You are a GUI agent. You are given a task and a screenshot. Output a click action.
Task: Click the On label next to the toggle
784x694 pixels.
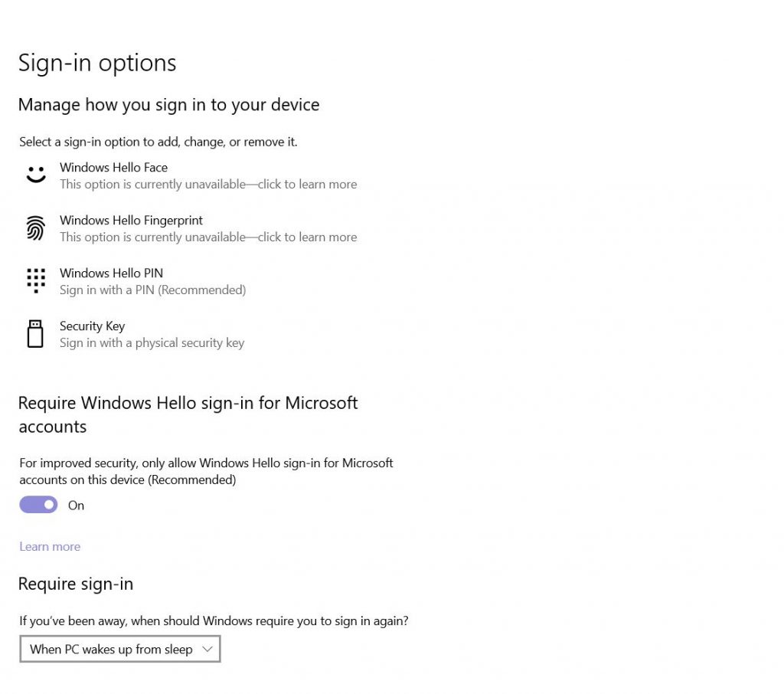(x=76, y=505)
